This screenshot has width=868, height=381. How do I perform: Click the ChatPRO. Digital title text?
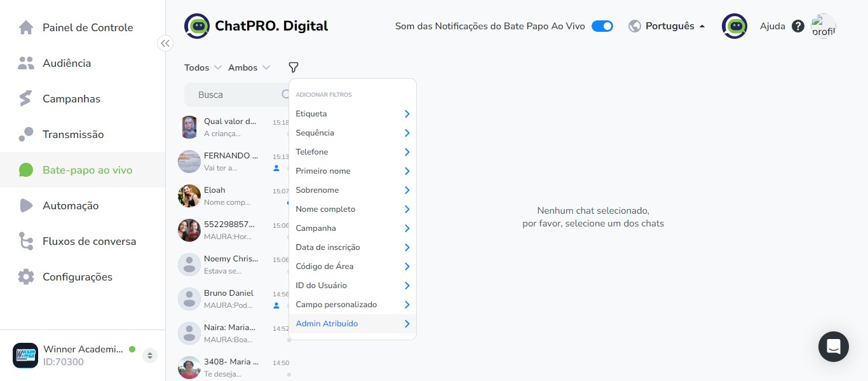pos(271,26)
